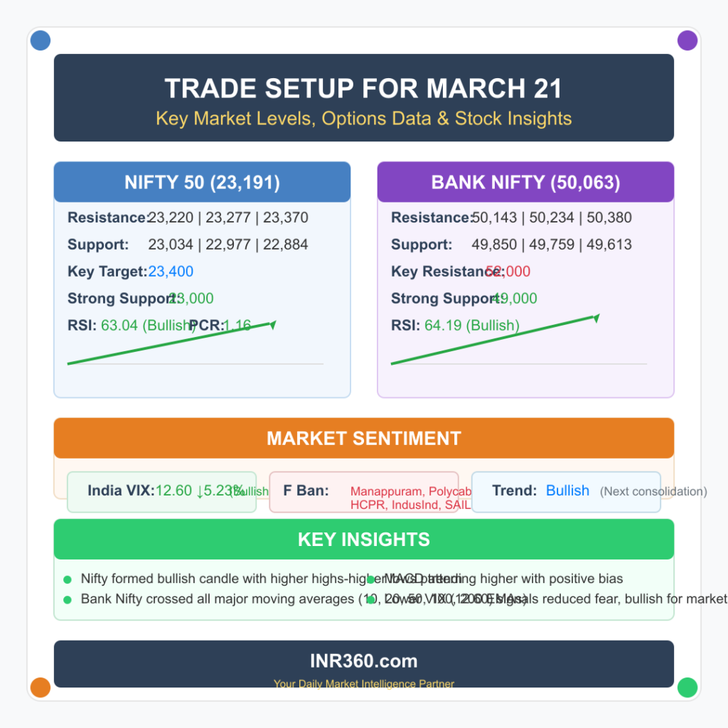Click the INR360.com footer link
Screen dimensions: 728x728
point(363,661)
